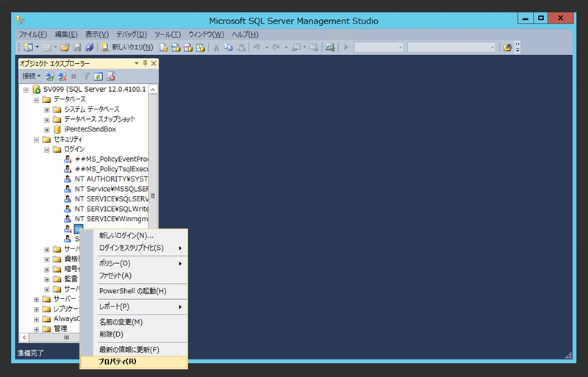Collapse the SV099 server node
Viewport: 588px width, 377px height.
[x=26, y=90]
